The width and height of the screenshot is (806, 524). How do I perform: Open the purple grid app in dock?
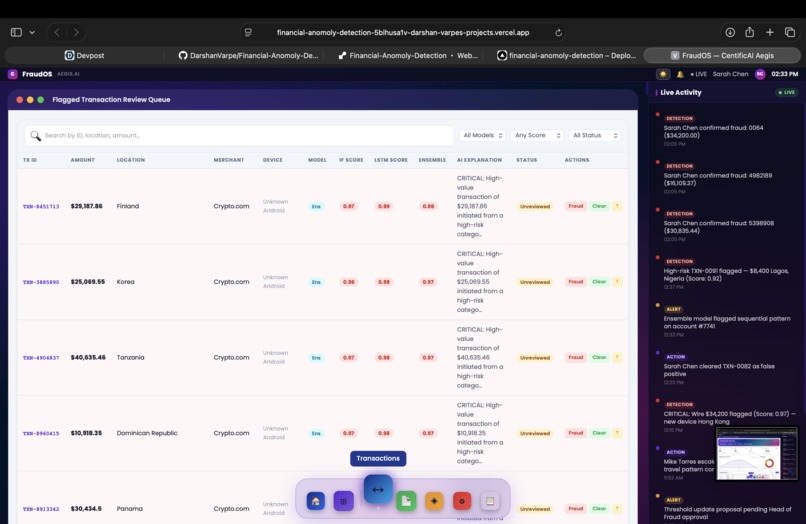click(x=343, y=501)
